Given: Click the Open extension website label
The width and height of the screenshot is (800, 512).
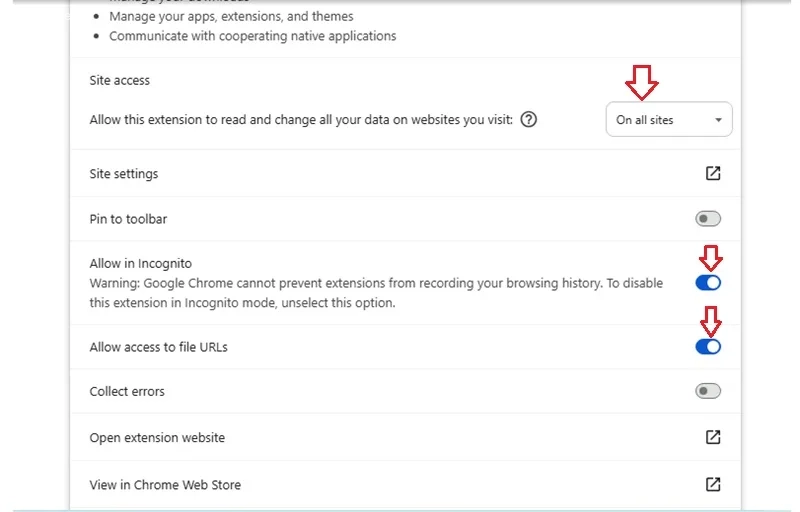Looking at the screenshot, I should coord(157,438).
